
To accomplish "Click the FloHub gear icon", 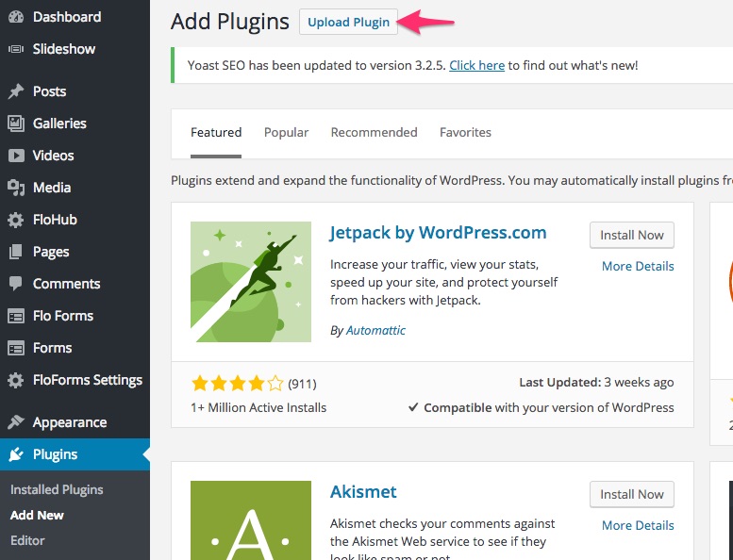I will tap(16, 220).
